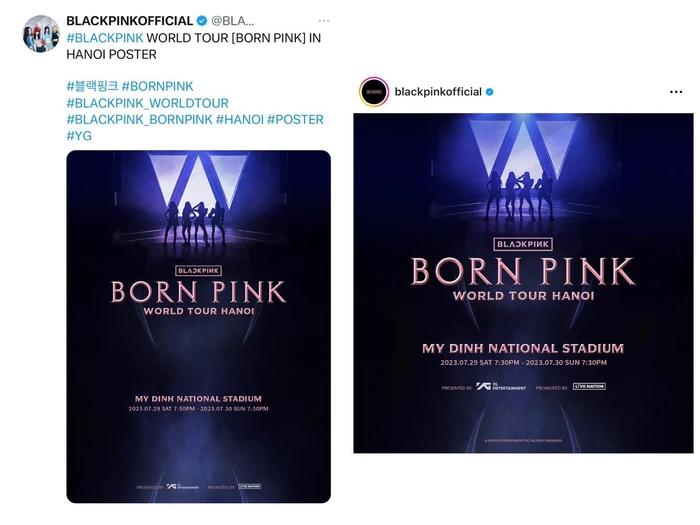Image resolution: width=700 pixels, height=525 pixels.
Task: Select the #BLACKPINK_BORNPINK hashtag
Action: [x=140, y=119]
